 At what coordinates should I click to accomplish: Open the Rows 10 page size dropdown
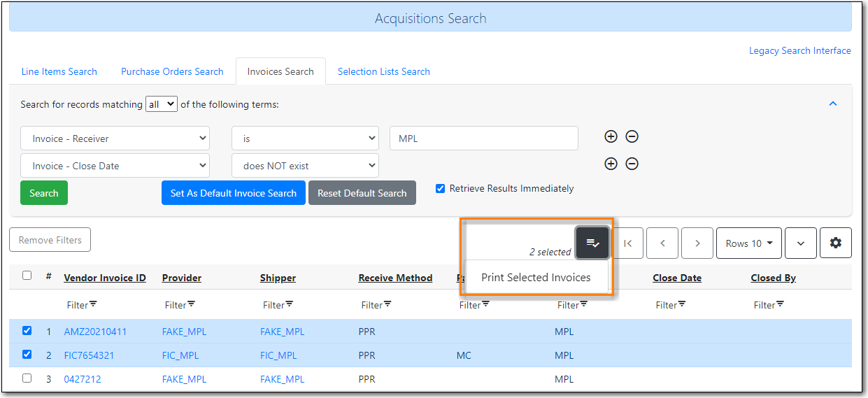point(748,243)
